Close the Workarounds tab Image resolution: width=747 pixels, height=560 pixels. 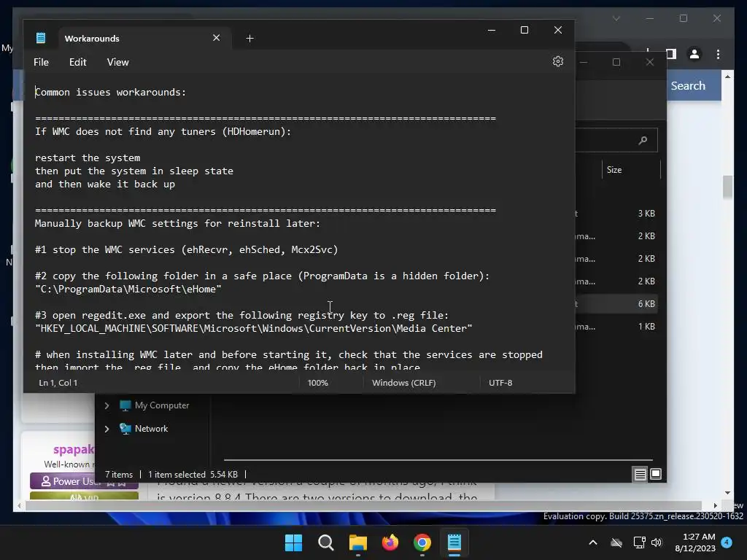(216, 38)
